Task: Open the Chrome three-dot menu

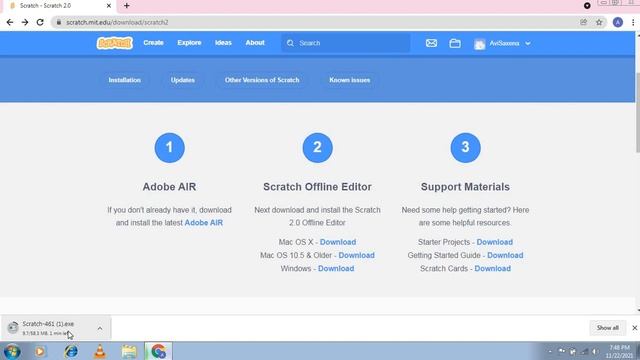Action: click(x=633, y=22)
